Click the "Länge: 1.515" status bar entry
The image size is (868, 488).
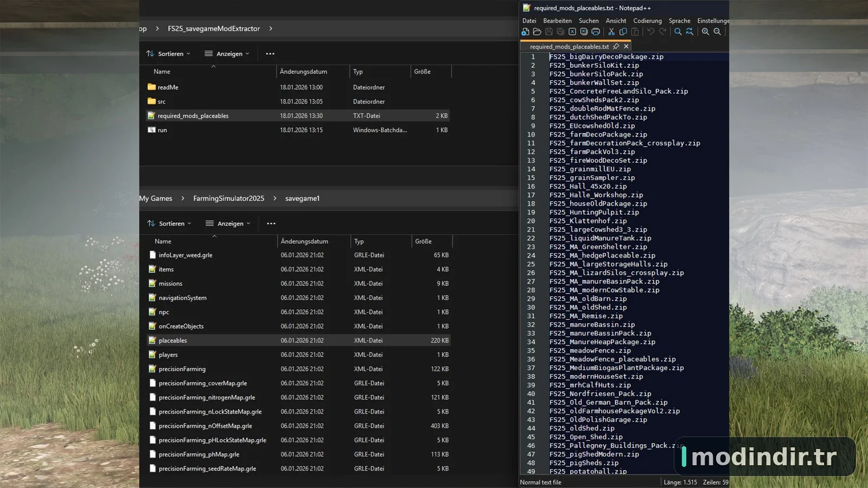click(x=680, y=482)
